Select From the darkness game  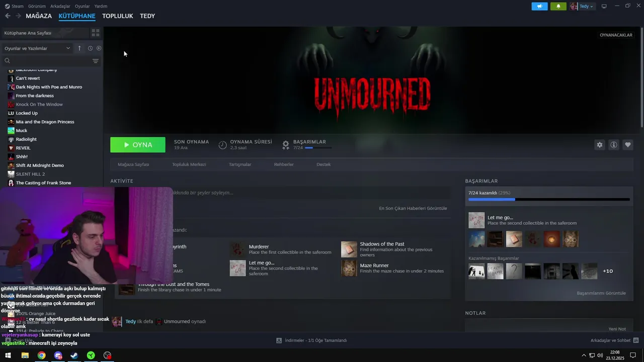coord(35,96)
